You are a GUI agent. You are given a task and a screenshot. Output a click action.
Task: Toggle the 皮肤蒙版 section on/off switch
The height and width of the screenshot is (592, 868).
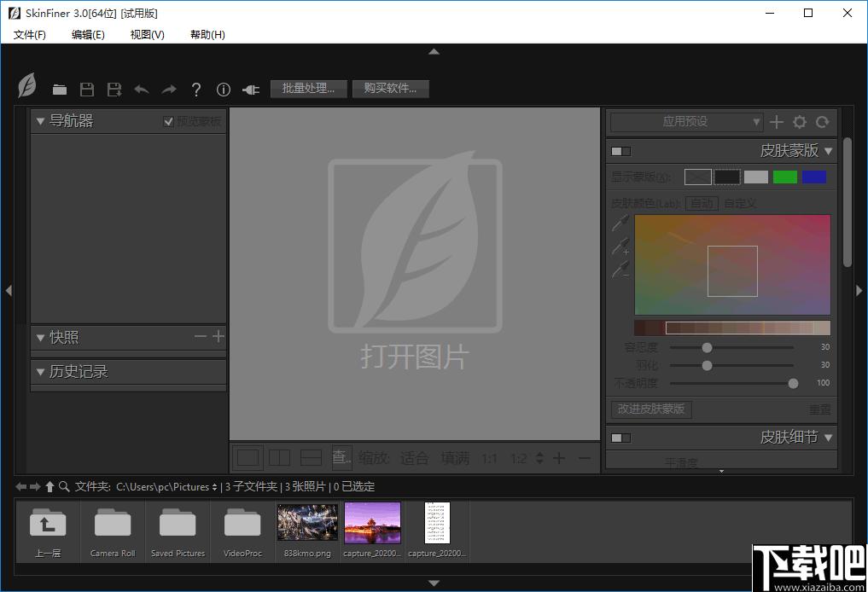click(x=620, y=151)
